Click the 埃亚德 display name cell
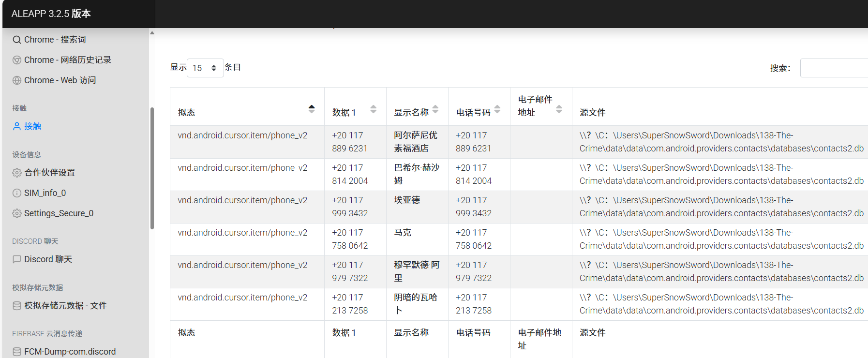This screenshot has height=358, width=868. point(417,207)
